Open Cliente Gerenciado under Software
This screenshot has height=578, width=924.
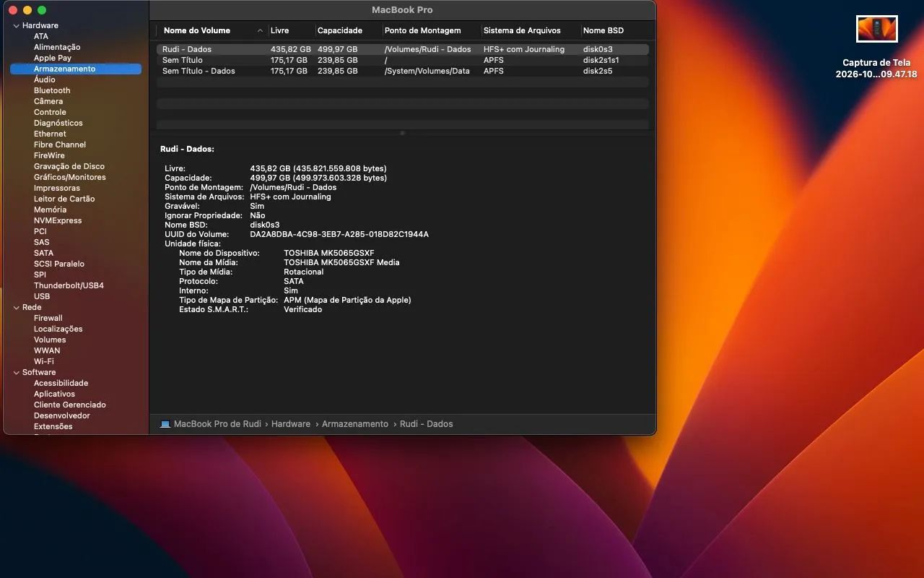pyautogui.click(x=70, y=405)
